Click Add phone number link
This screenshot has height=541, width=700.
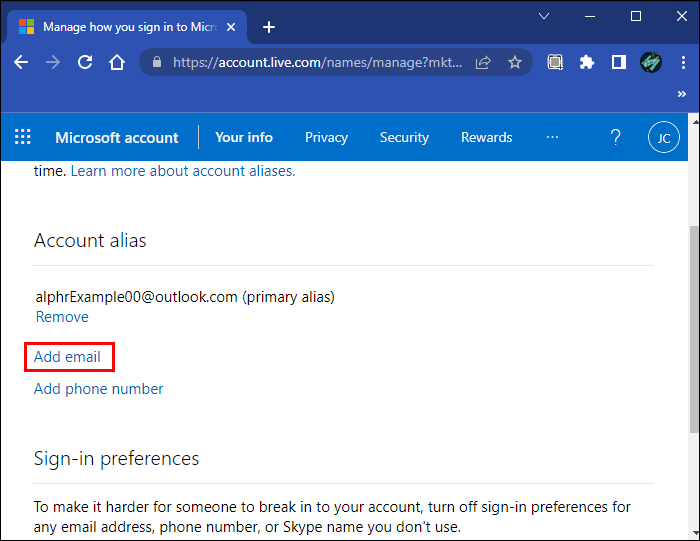pyautogui.click(x=98, y=389)
